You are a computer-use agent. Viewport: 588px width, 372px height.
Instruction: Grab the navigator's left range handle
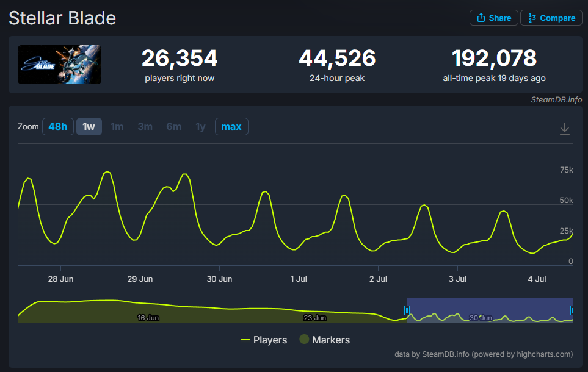click(407, 310)
